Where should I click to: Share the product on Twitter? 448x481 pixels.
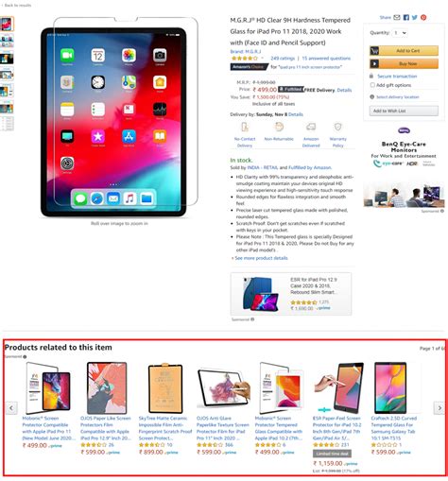[x=415, y=17]
